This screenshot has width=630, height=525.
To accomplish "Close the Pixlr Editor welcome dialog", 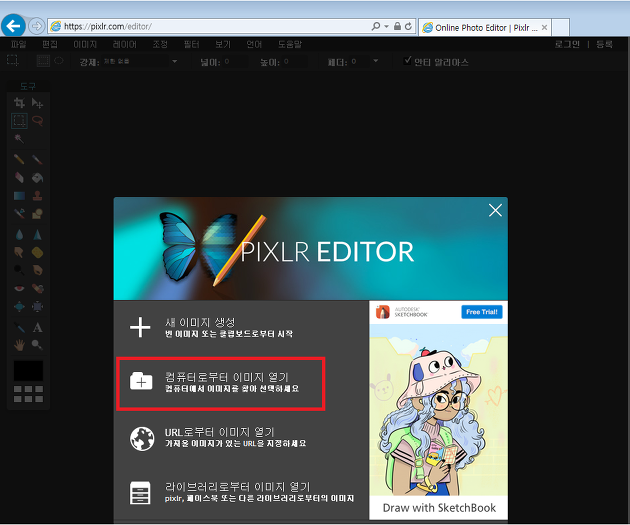I will coord(495,210).
